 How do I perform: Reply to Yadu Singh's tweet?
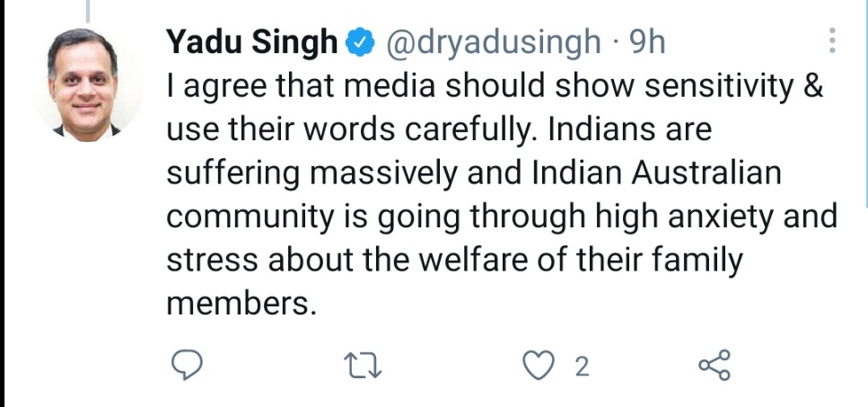click(186, 366)
